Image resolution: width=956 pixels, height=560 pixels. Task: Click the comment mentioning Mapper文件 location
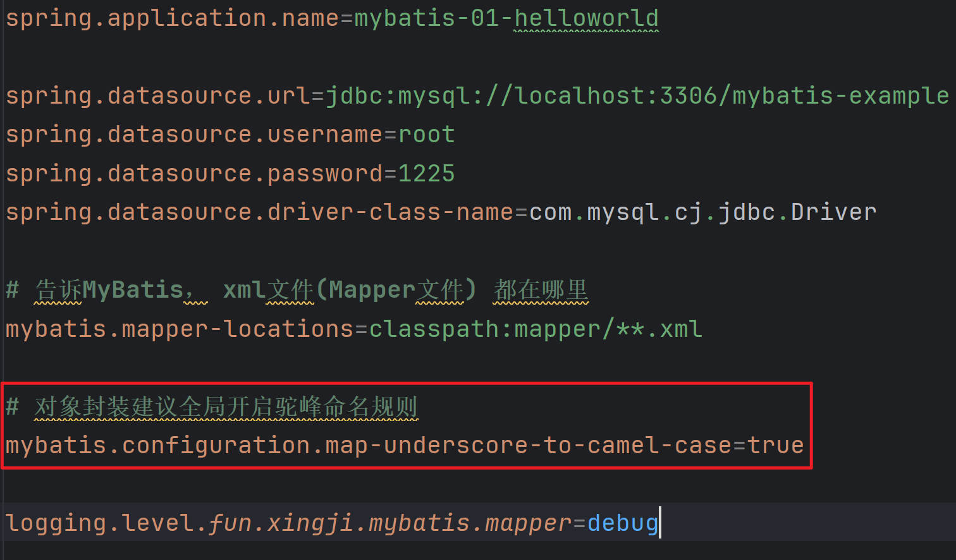(297, 289)
